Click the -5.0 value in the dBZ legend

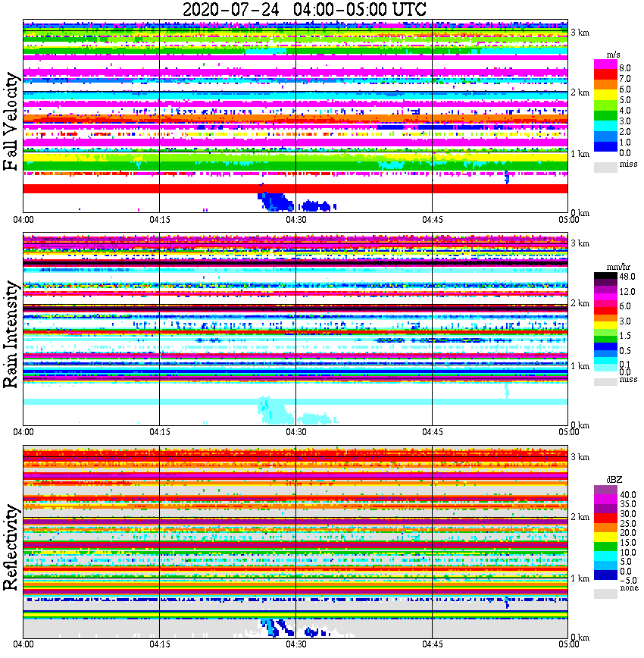point(628,581)
